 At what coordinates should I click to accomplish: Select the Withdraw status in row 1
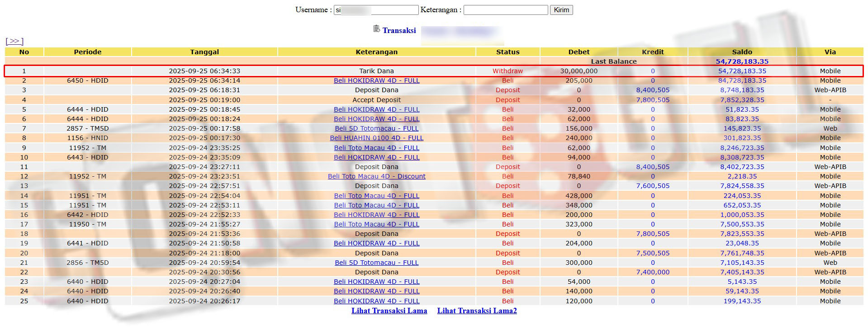point(508,71)
